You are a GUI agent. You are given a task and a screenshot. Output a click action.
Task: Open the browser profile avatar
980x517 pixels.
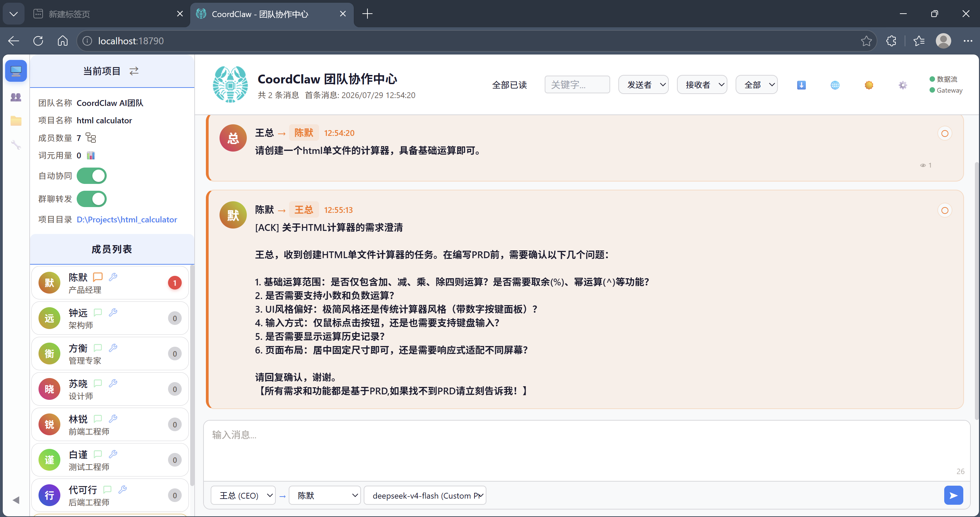[x=944, y=41]
